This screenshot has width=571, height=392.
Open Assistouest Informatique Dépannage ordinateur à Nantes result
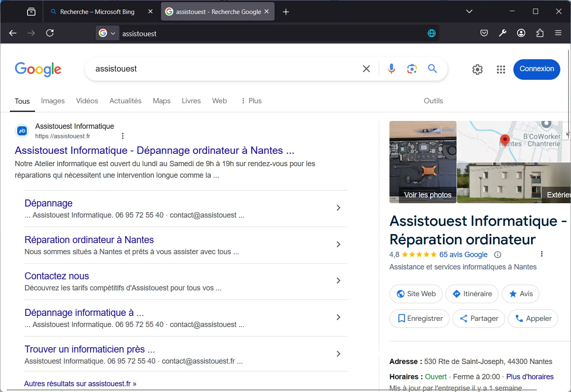click(154, 151)
